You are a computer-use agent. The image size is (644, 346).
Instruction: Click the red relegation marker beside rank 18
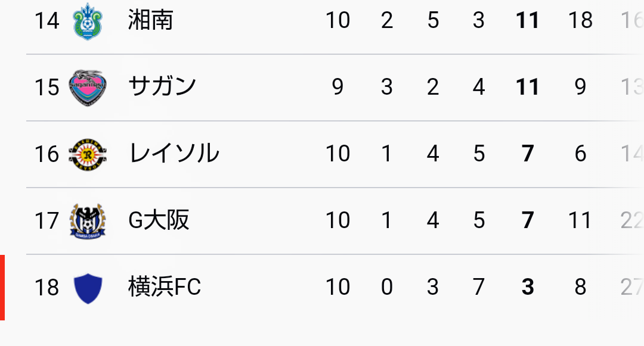pyautogui.click(x=2, y=288)
